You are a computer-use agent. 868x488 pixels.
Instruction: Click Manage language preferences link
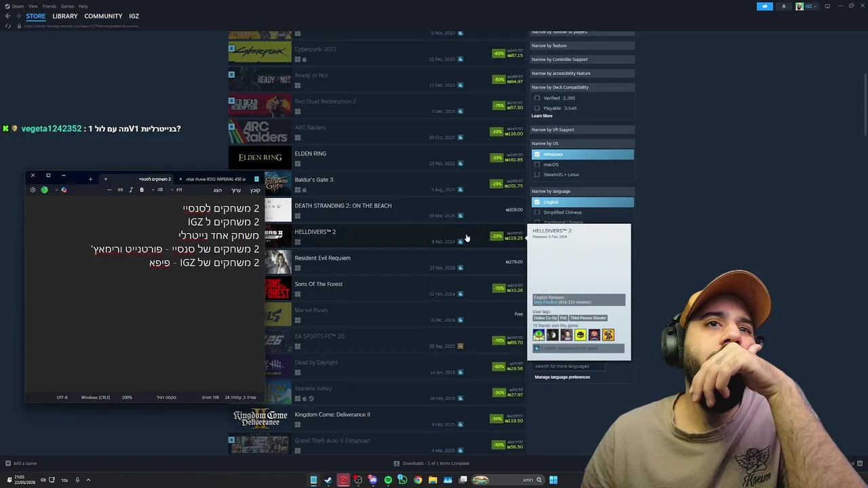(562, 377)
